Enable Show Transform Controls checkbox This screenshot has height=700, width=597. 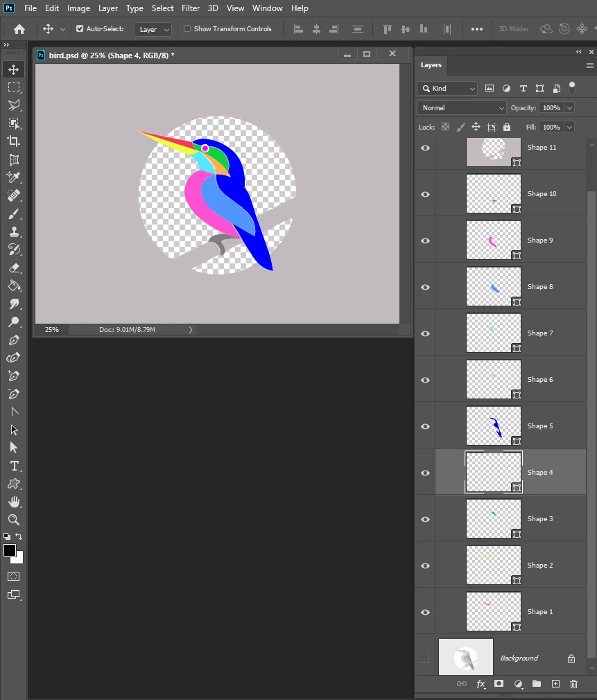pos(187,28)
